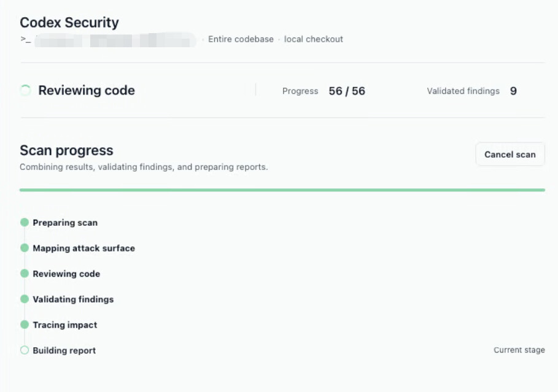Select the Validating findings stage label
Image resolution: width=558 pixels, height=392 pixels.
pos(73,299)
